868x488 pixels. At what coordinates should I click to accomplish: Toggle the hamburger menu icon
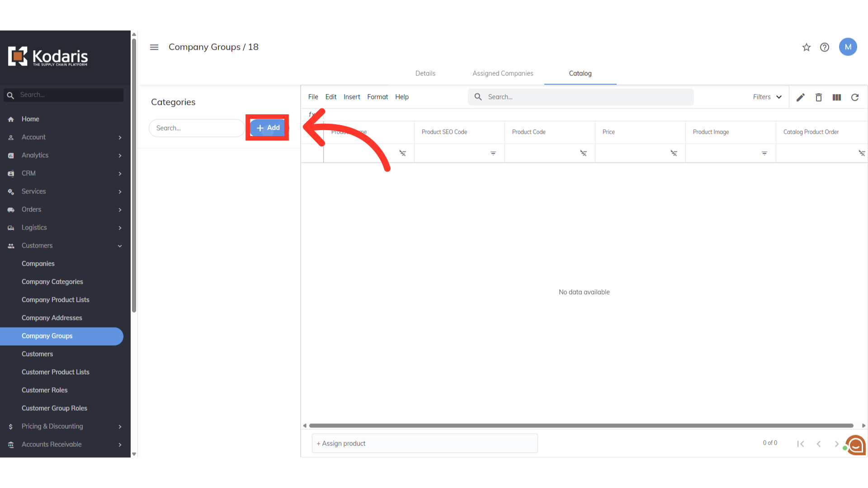pos(154,47)
